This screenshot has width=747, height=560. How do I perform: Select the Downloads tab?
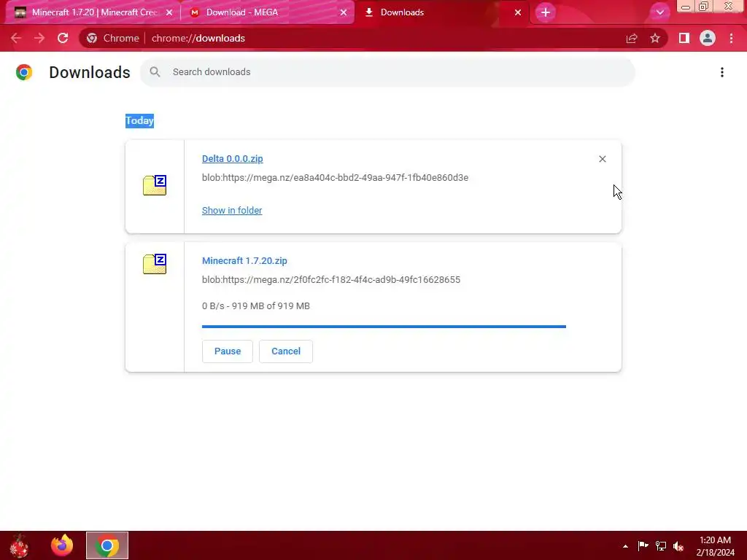pos(441,12)
